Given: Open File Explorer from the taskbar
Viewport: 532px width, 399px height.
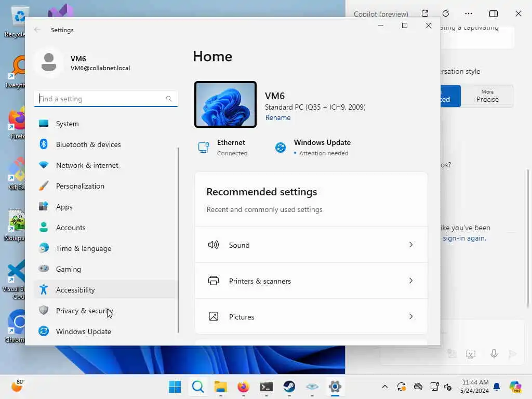Looking at the screenshot, I should [220, 387].
